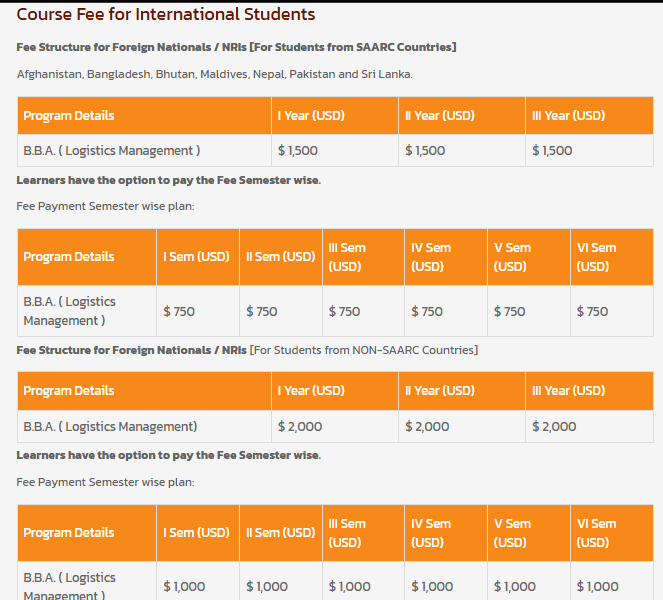Click the III Year (USD) header in SAARC table
The image size is (663, 600).
click(568, 116)
